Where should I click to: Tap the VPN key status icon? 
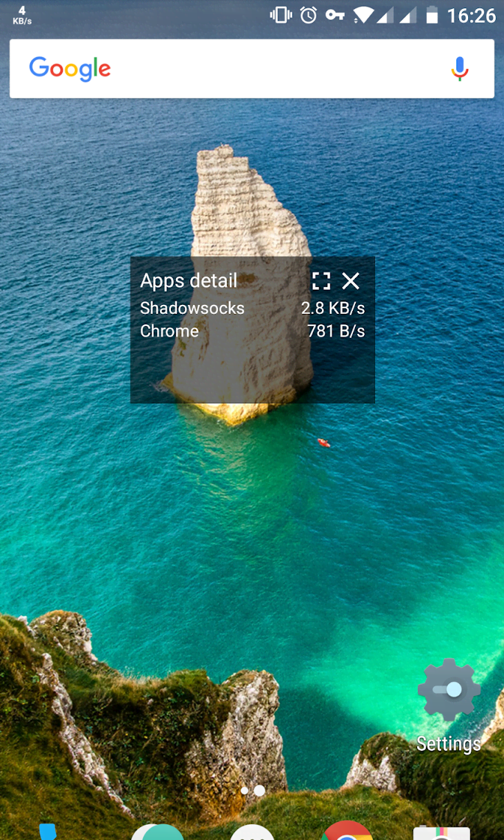[x=335, y=14]
